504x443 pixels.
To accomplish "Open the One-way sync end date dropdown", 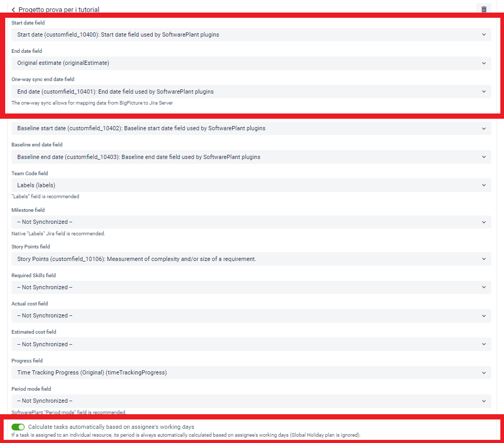I will coord(251,91).
